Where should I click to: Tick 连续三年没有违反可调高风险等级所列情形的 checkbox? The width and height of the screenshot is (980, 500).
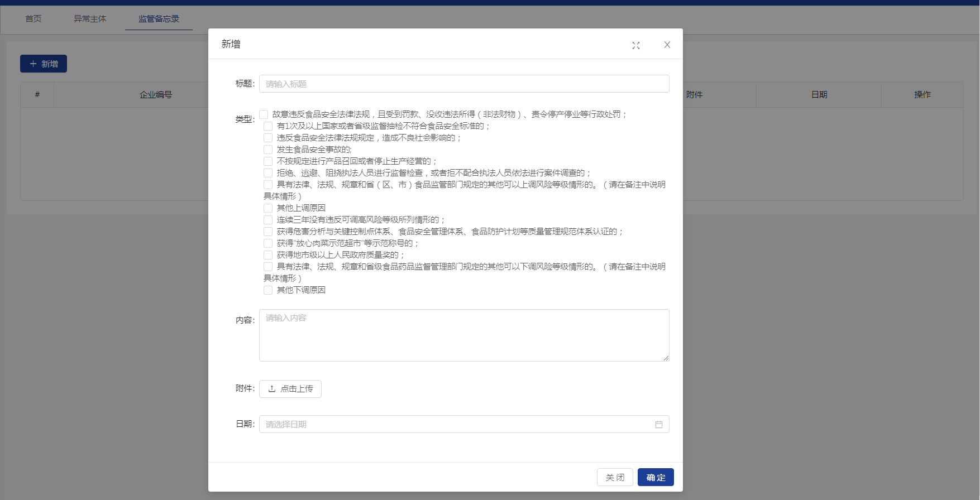point(268,220)
